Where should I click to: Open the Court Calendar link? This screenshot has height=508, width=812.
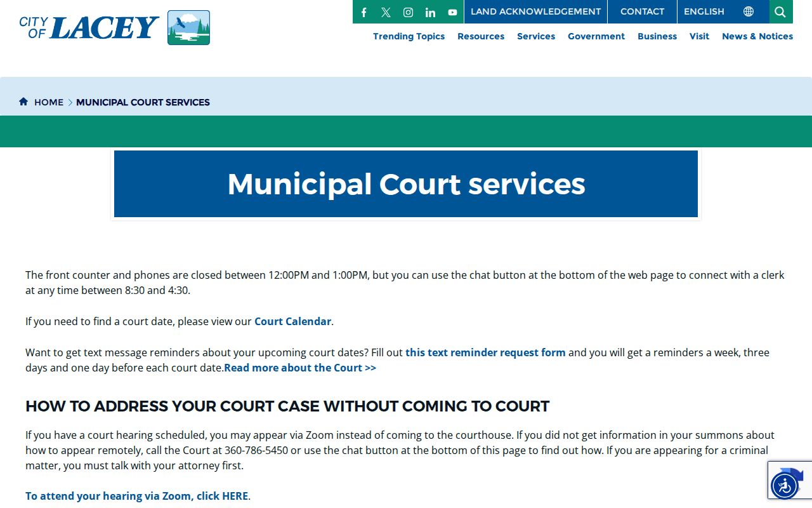292,321
